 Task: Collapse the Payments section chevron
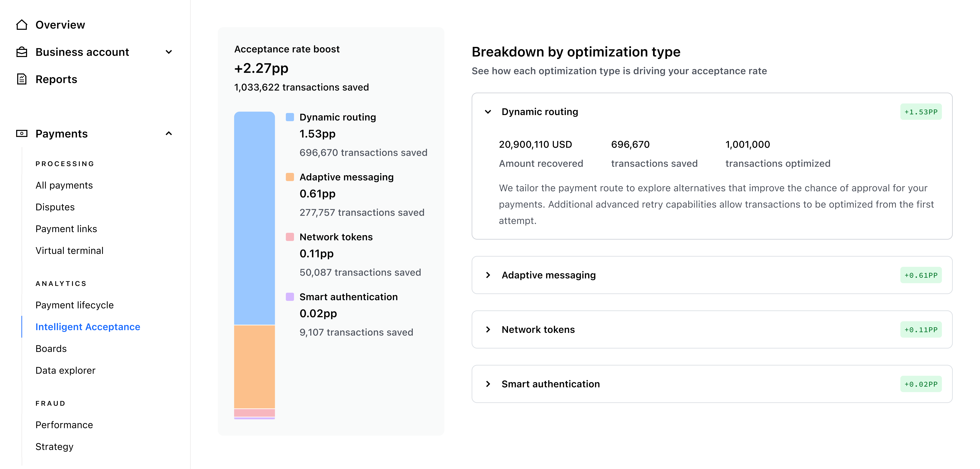(x=169, y=134)
